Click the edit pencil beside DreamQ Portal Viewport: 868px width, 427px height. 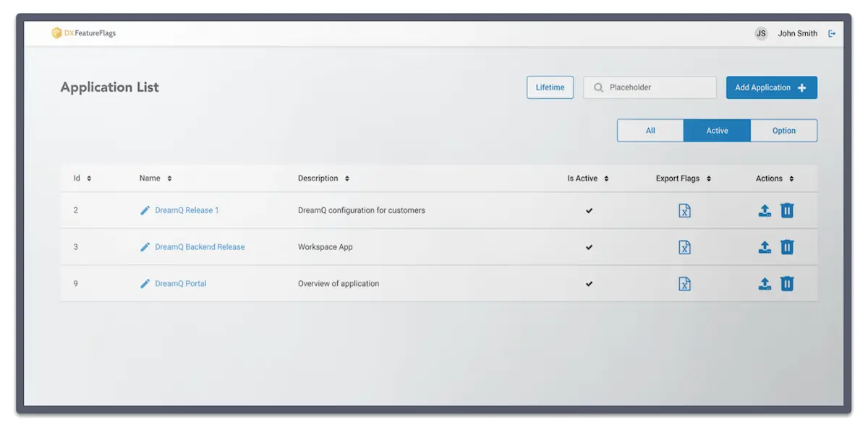point(145,283)
